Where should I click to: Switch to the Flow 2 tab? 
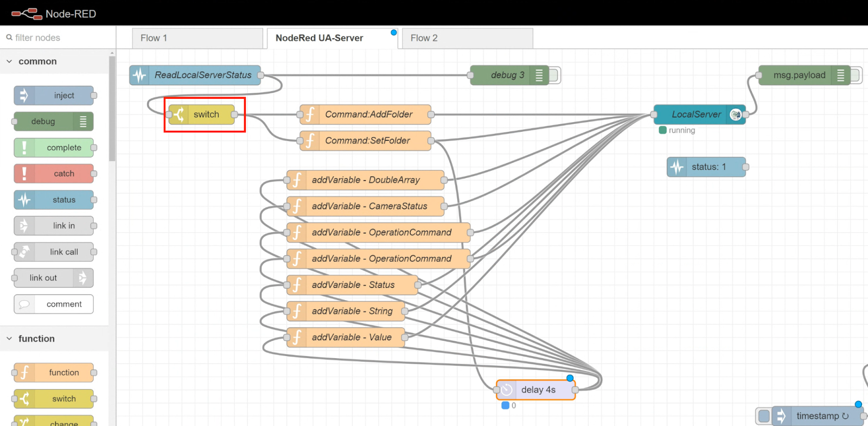tap(468, 38)
